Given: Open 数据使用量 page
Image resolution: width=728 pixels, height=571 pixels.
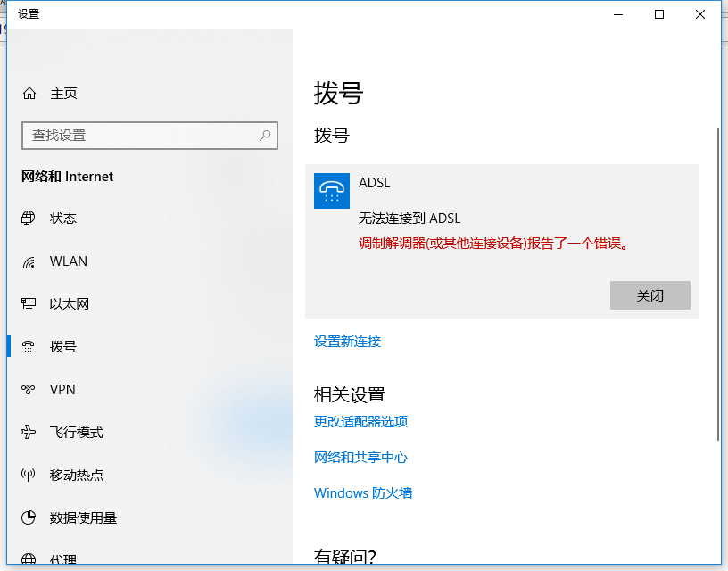Looking at the screenshot, I should click(83, 517).
